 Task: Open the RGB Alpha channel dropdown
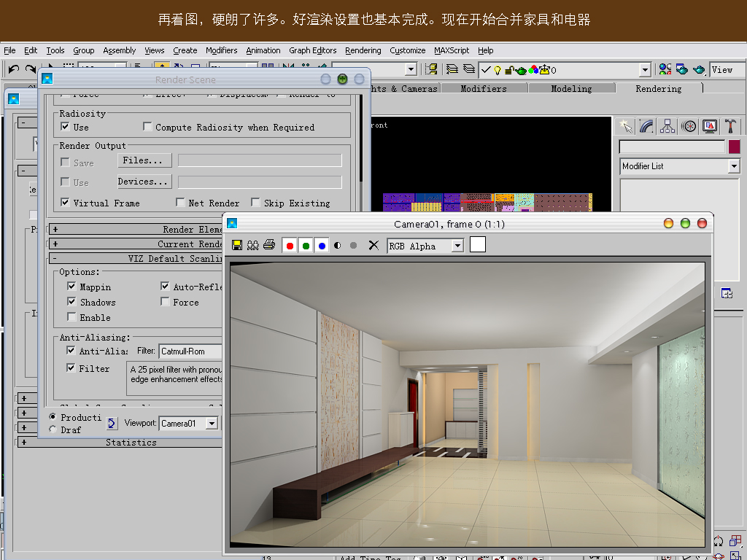tap(457, 246)
